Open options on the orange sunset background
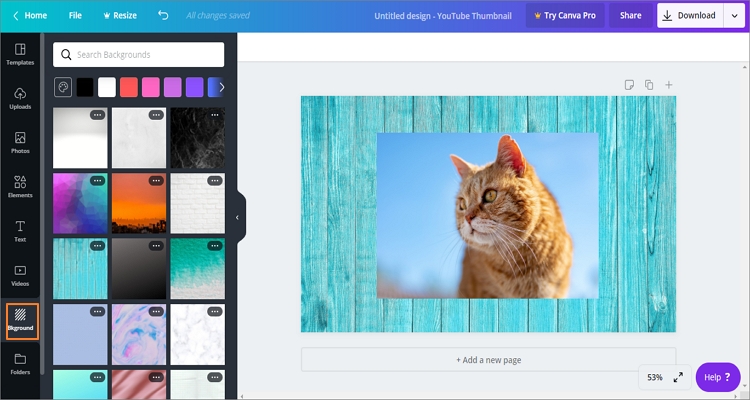 (x=156, y=180)
